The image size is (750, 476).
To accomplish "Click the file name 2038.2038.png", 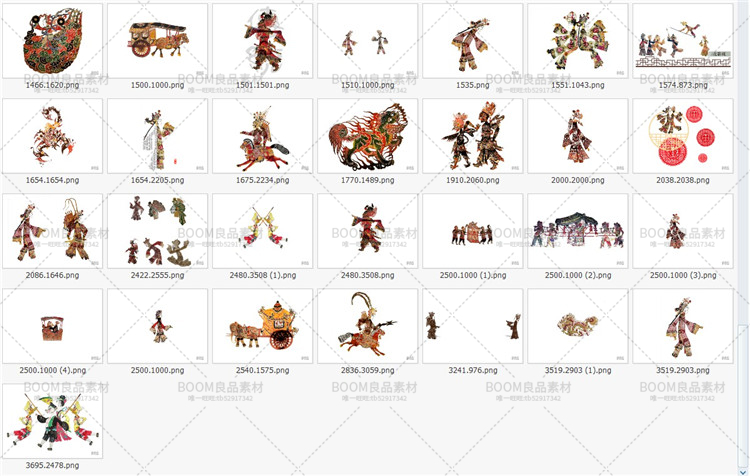I will click(x=683, y=180).
